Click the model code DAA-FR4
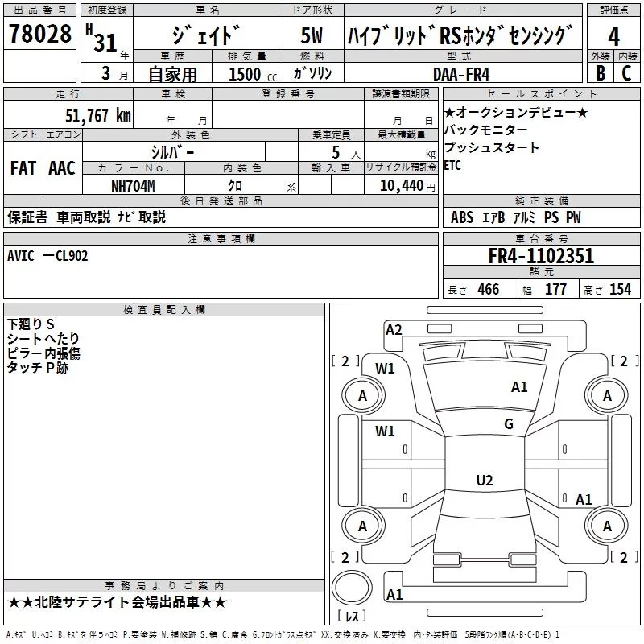644x644 pixels. click(460, 73)
